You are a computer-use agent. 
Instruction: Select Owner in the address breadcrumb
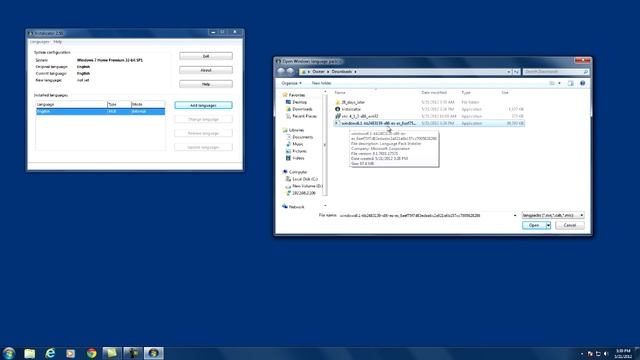318,72
